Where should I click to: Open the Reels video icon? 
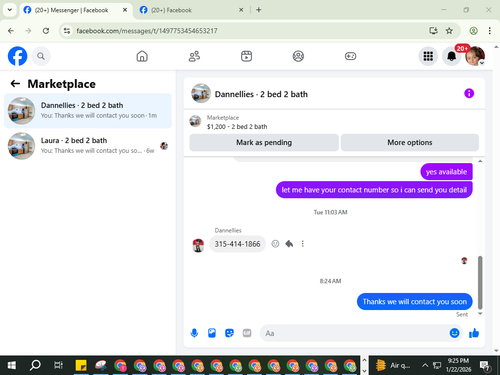point(246,56)
